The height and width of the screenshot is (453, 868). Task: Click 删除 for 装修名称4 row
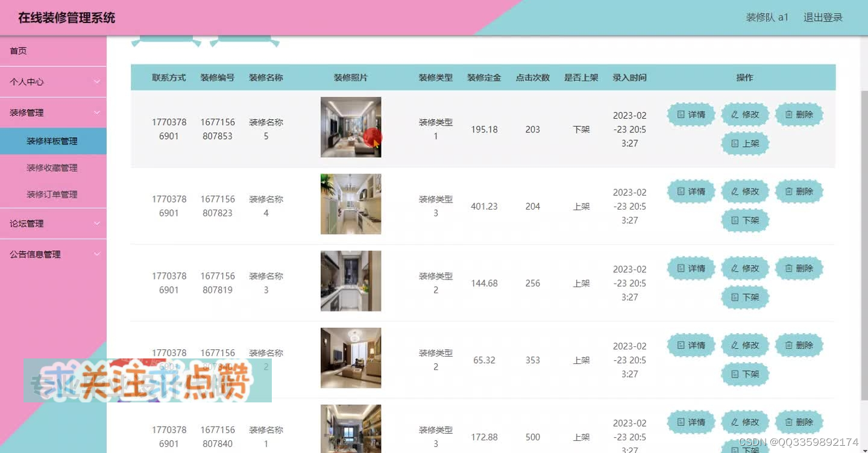pyautogui.click(x=799, y=192)
